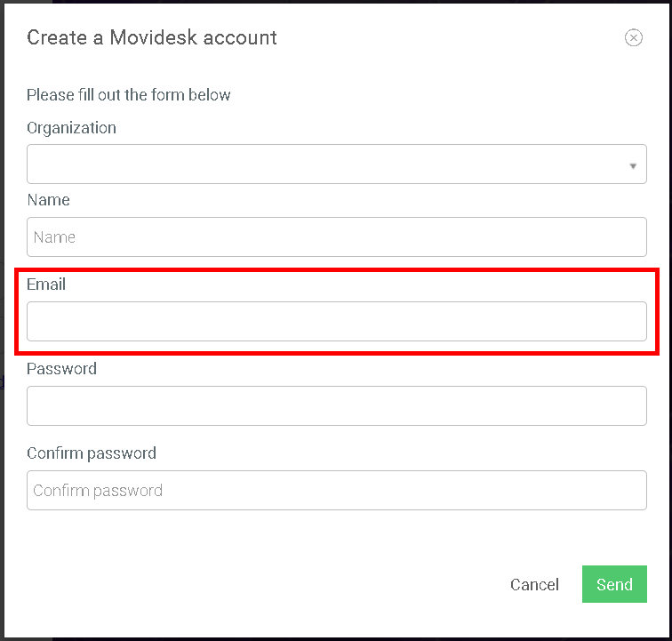Focus the Name input field
The width and height of the screenshot is (672, 641).
point(336,237)
